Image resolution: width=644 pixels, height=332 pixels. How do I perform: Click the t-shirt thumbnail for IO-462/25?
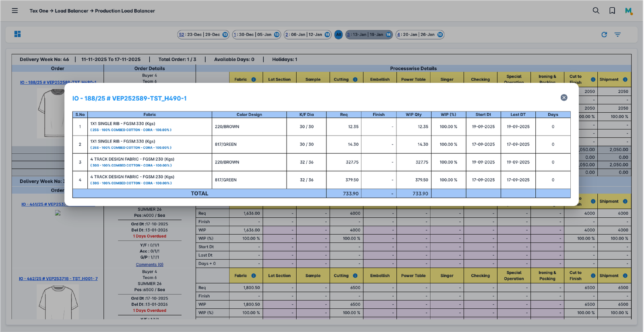point(58,301)
